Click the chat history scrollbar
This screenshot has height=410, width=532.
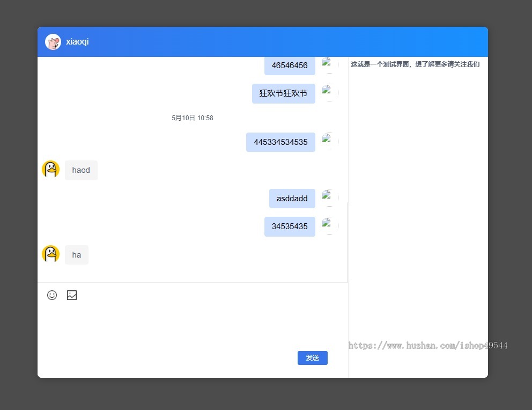(x=348, y=241)
